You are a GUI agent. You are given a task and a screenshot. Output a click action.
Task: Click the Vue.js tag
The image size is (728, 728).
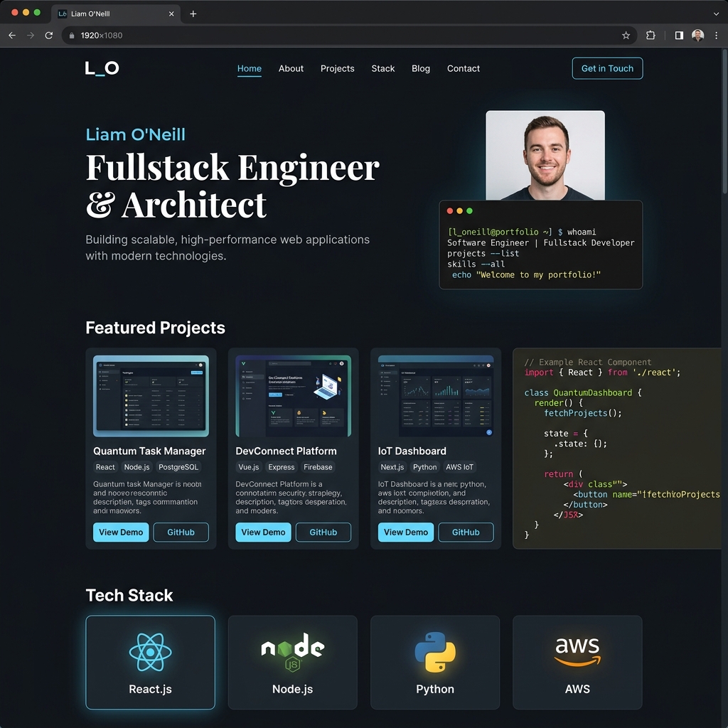(249, 467)
